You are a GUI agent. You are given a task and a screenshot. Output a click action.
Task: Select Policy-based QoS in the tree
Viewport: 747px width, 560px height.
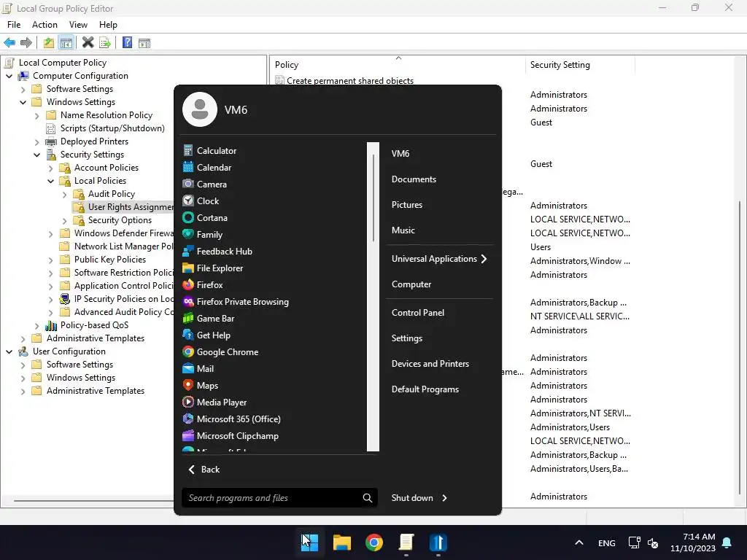point(94,325)
